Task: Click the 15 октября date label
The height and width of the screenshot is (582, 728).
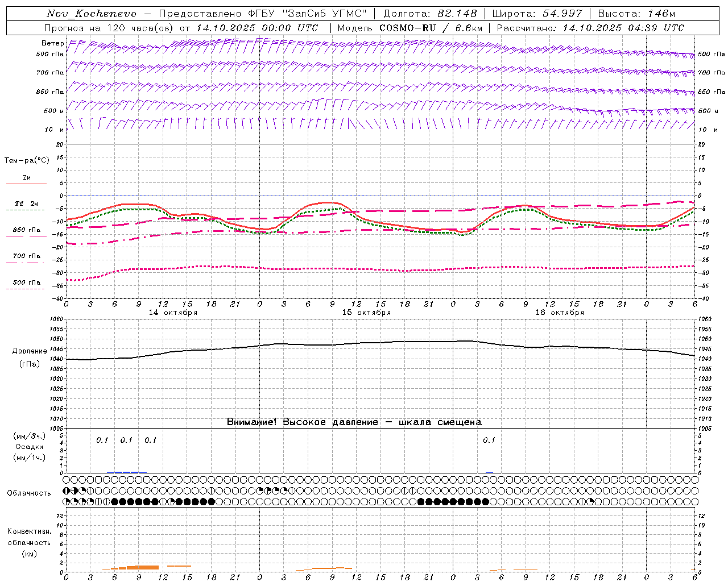Action: point(366,313)
